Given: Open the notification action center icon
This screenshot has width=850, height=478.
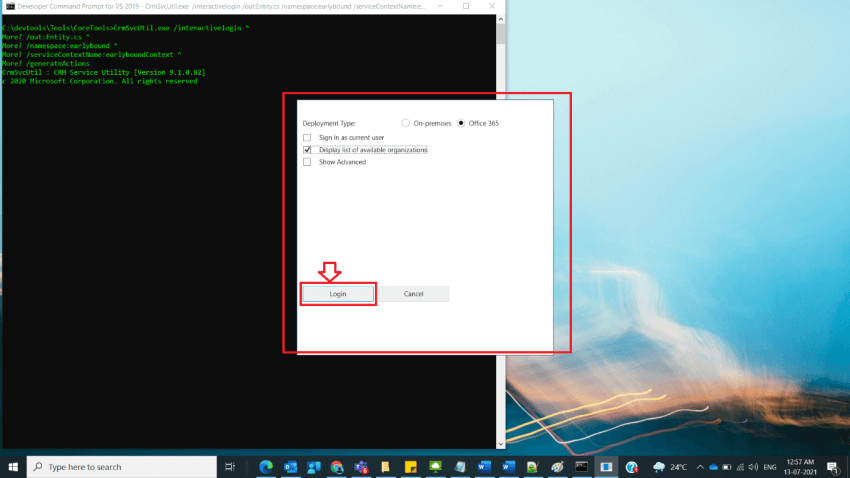Looking at the screenshot, I should pyautogui.click(x=833, y=467).
